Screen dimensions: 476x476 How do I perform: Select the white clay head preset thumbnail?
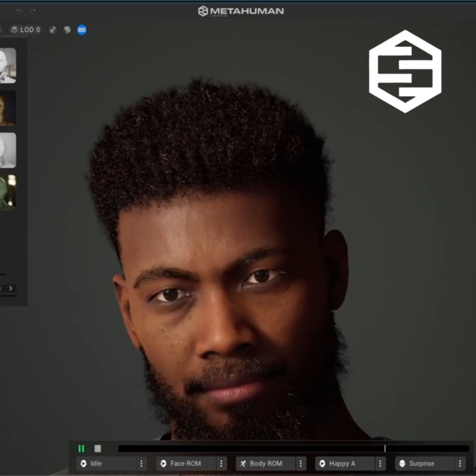coord(8,150)
